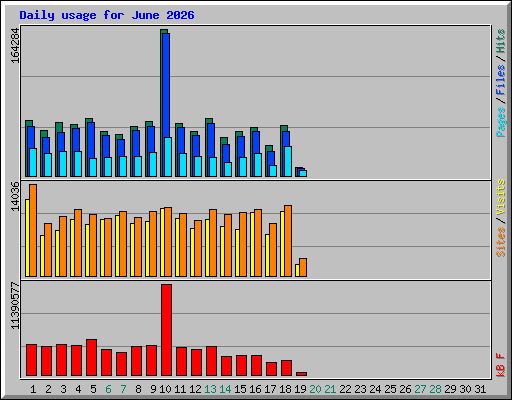Click day label 10 on the axis
512x400 pixels.
165,389
